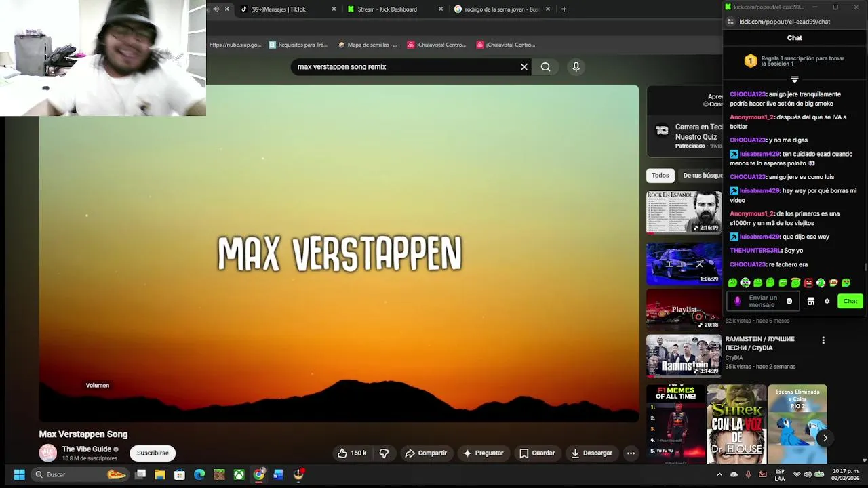This screenshot has height=488, width=868.
Task: Open the emoji picker in Kick chat
Action: 789,301
